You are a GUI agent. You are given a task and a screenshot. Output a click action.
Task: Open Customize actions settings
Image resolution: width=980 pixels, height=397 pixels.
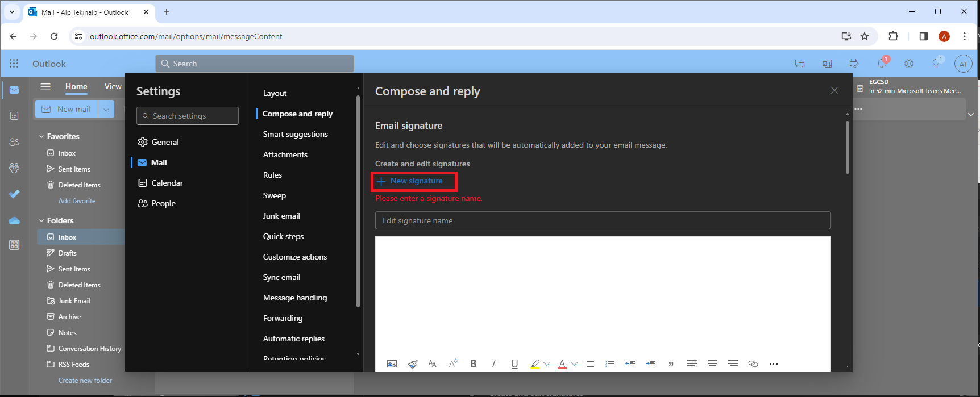pyautogui.click(x=294, y=257)
